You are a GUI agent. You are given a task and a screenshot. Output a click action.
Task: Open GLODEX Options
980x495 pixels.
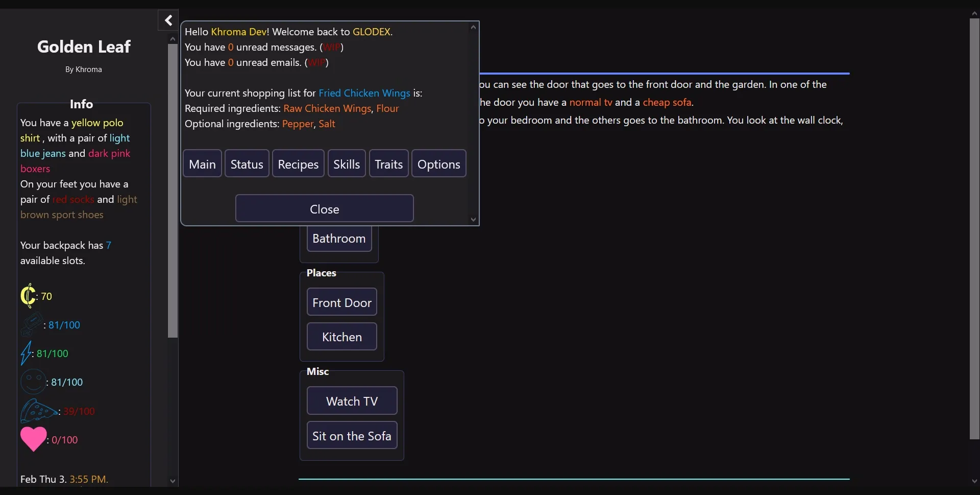438,164
